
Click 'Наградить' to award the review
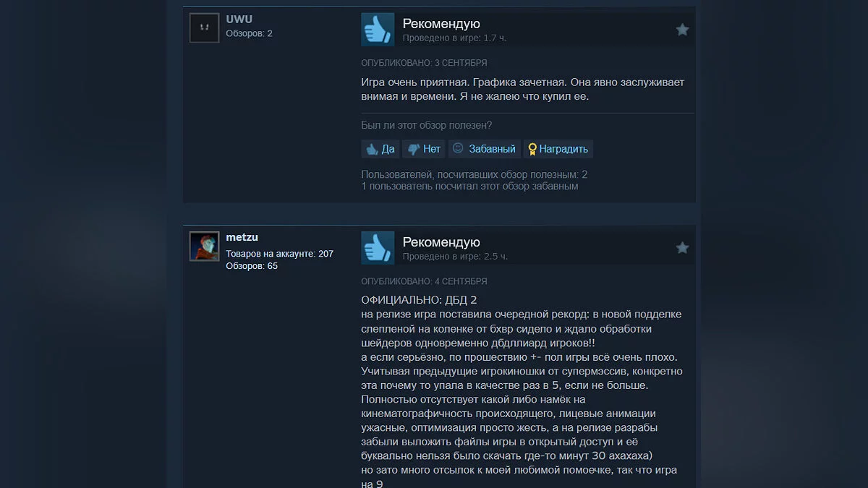(x=558, y=149)
